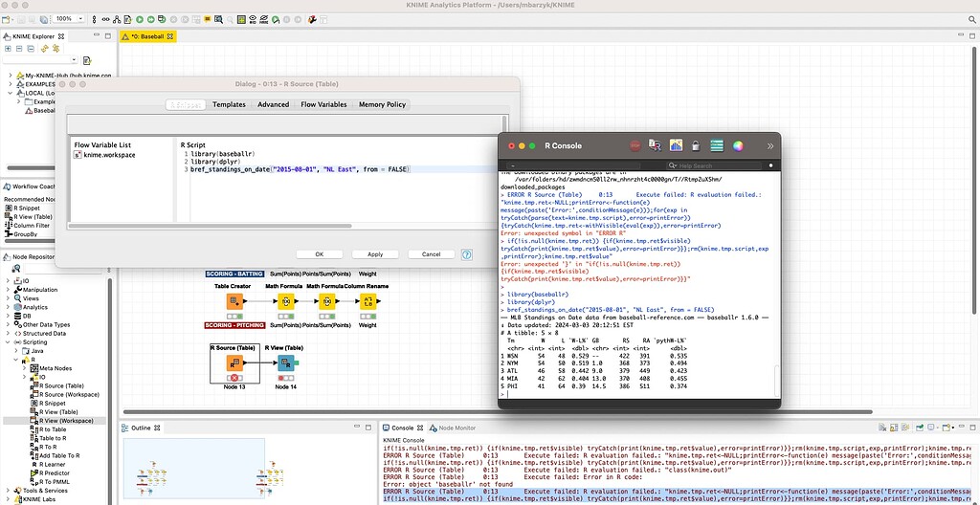
Task: Expand Meta Nodes under R
Action: [x=26, y=369]
